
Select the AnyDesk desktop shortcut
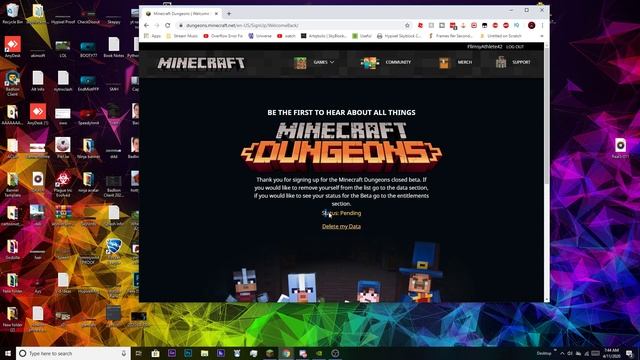tap(13, 47)
